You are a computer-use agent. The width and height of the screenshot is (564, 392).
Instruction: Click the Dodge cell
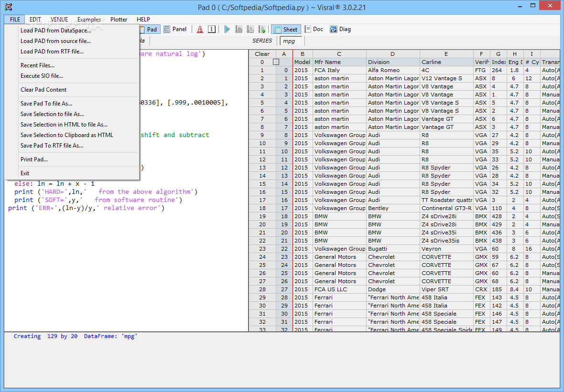393,289
